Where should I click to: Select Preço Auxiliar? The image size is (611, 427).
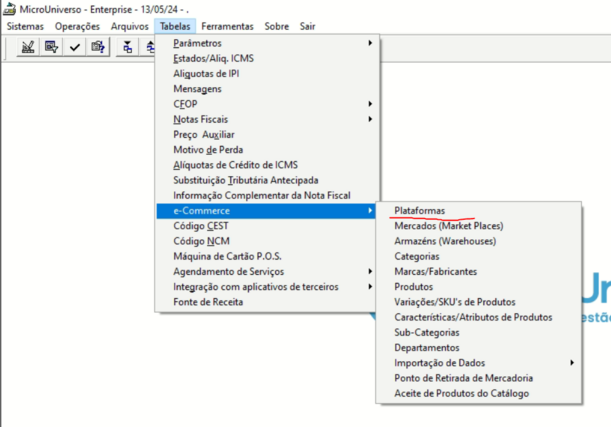pos(267,134)
